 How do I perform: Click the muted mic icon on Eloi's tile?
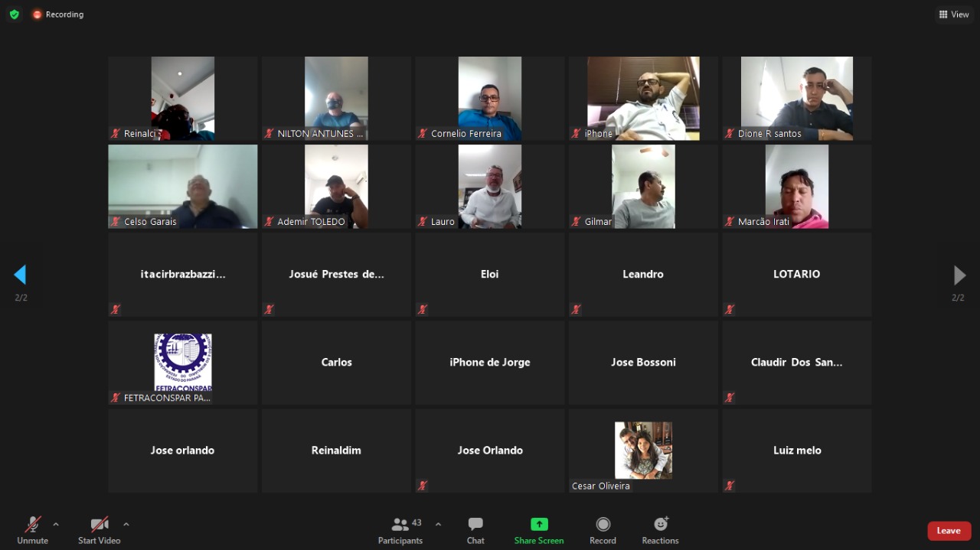point(422,310)
